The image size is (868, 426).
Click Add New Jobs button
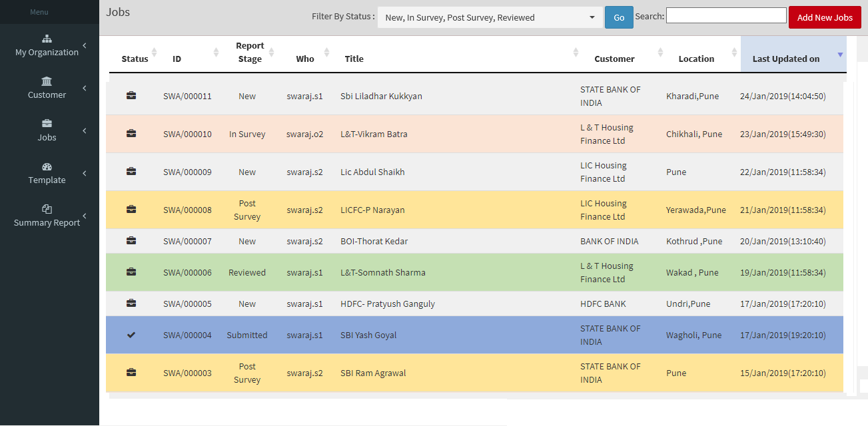825,17
